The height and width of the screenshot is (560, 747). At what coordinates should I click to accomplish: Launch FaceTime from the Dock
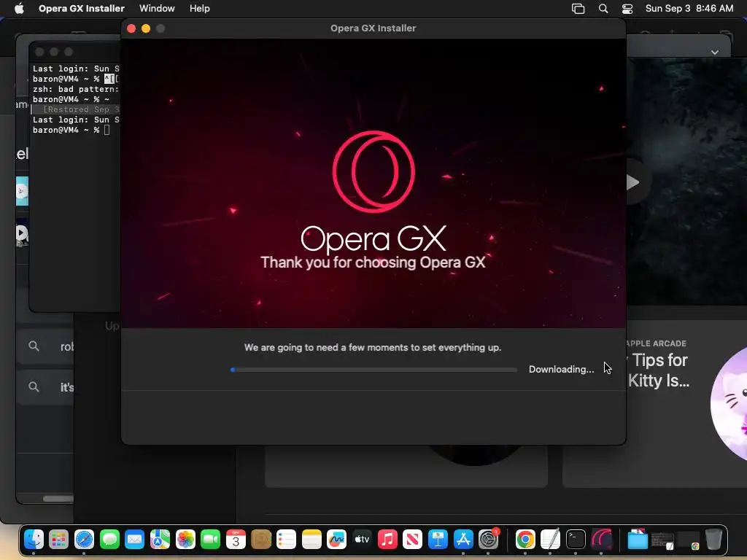pyautogui.click(x=211, y=540)
